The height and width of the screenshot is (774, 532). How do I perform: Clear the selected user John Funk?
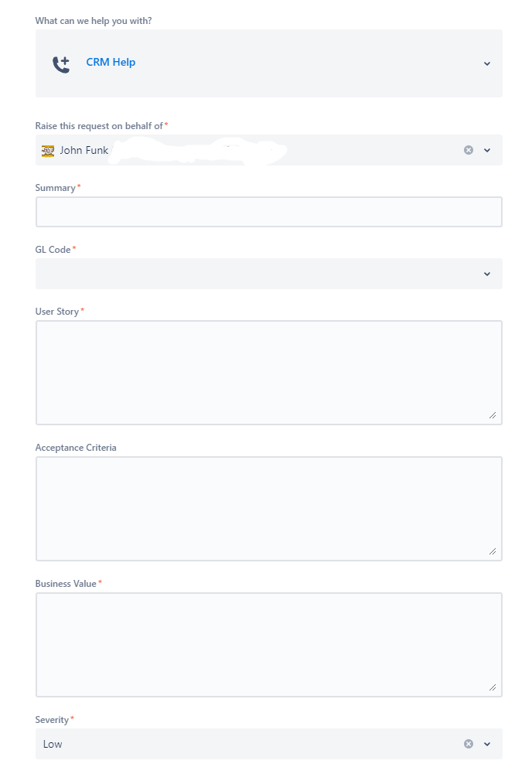tap(468, 150)
